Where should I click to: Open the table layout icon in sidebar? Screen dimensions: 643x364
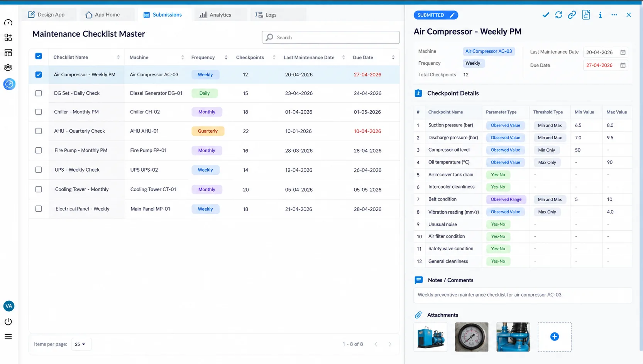point(8,52)
